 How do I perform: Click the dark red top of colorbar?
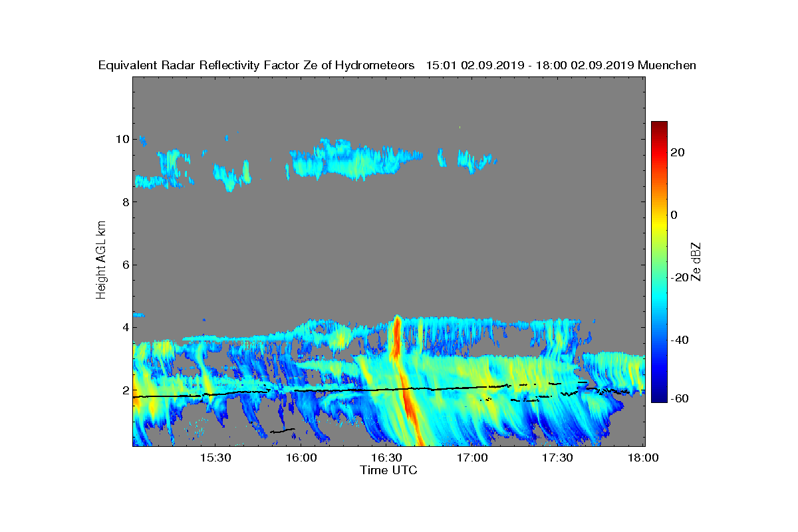point(659,126)
